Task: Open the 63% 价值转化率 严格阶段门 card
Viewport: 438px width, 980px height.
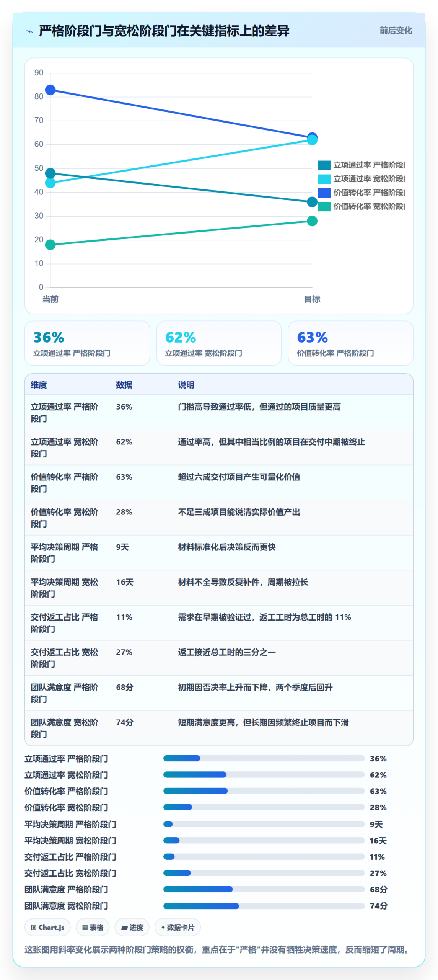Action: click(x=350, y=343)
